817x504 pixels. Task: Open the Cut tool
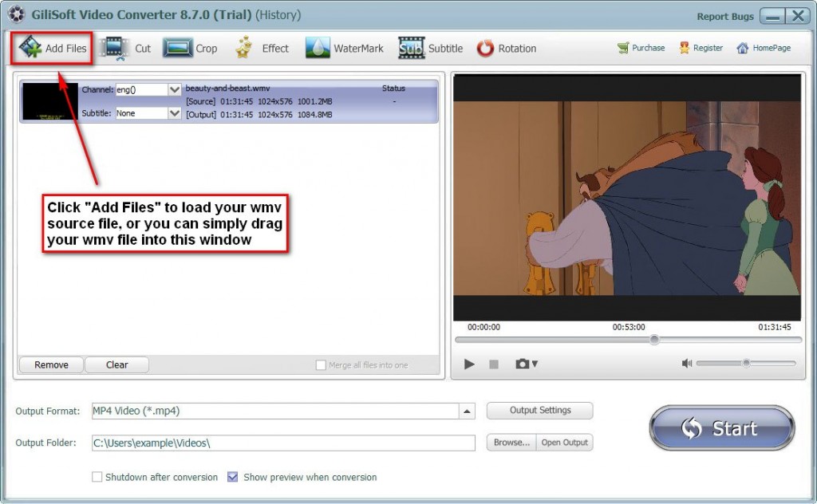(125, 49)
